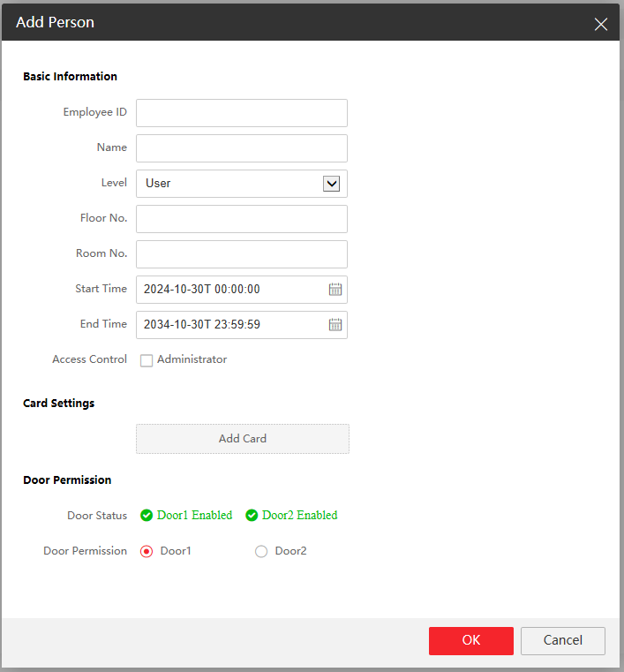624x672 pixels.
Task: Click the Door1 Enabled green check icon
Action: click(x=147, y=516)
